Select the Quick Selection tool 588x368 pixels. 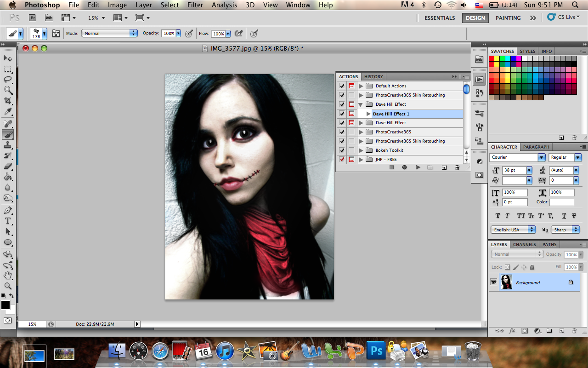(x=8, y=90)
